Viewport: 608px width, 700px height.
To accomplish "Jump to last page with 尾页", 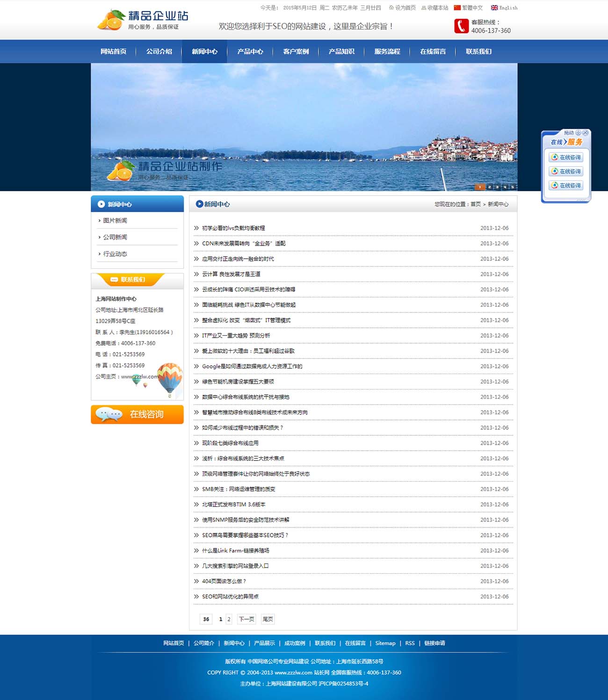I will pyautogui.click(x=268, y=619).
